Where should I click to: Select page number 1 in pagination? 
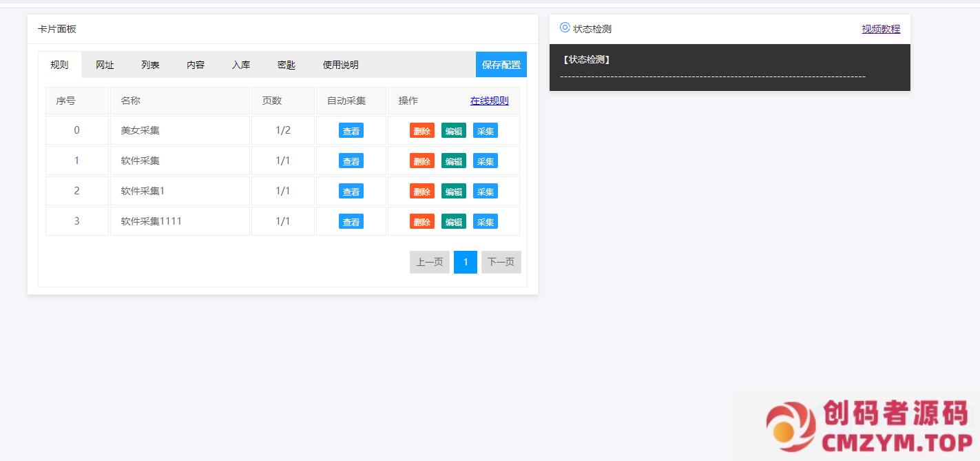coord(465,262)
